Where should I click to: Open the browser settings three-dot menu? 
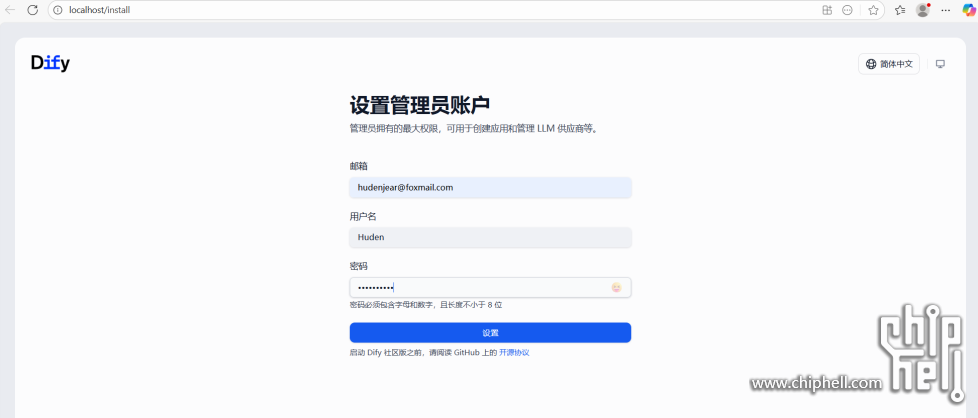point(946,10)
